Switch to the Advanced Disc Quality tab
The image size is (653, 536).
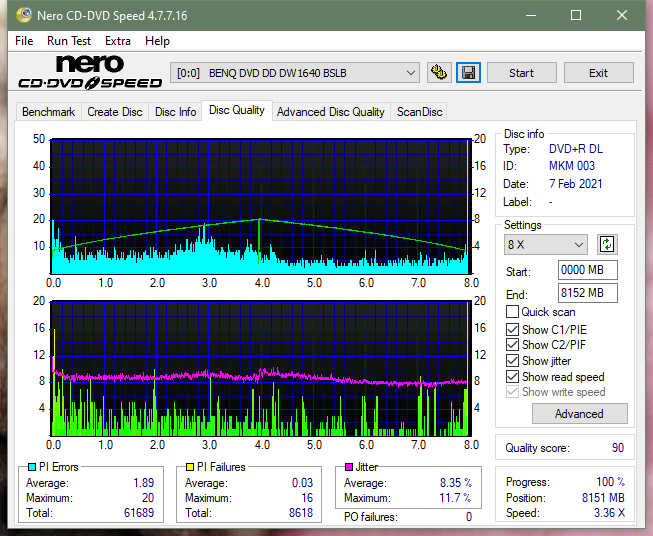click(x=331, y=112)
